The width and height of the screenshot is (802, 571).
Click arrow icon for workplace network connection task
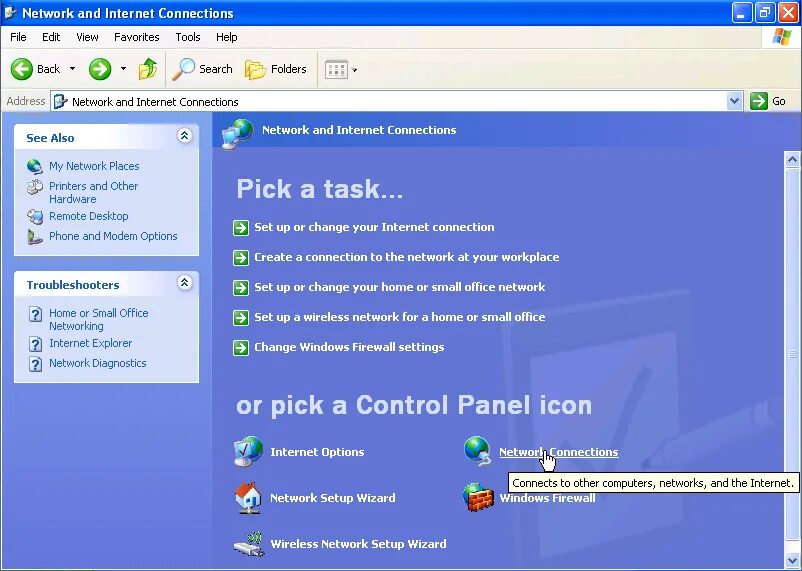[x=241, y=257]
